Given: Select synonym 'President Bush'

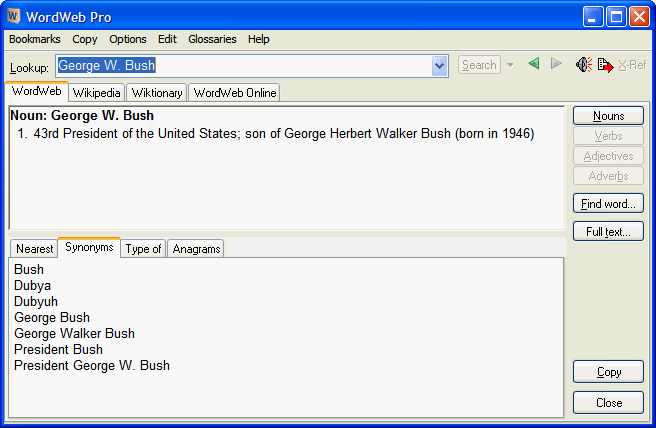Looking at the screenshot, I should (58, 349).
